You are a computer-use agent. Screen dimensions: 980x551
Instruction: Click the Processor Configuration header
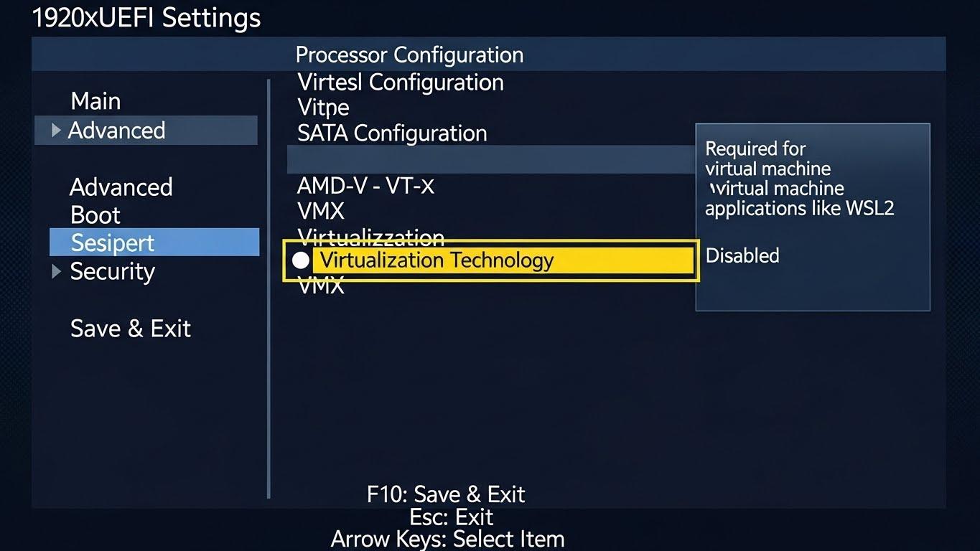pyautogui.click(x=409, y=55)
